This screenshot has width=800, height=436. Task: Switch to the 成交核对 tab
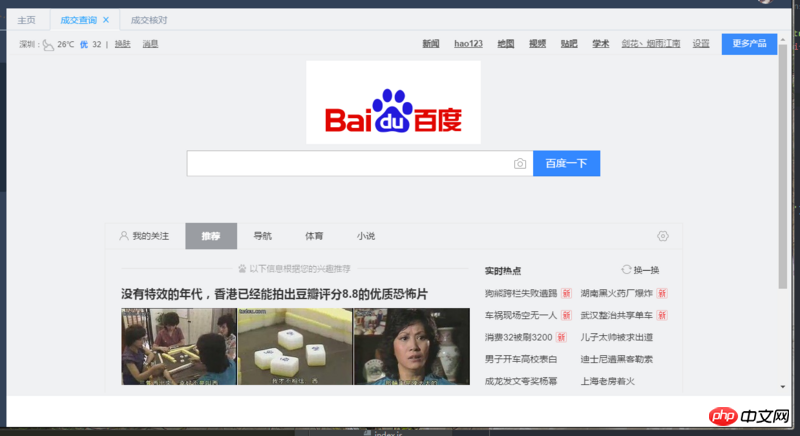[x=149, y=20]
